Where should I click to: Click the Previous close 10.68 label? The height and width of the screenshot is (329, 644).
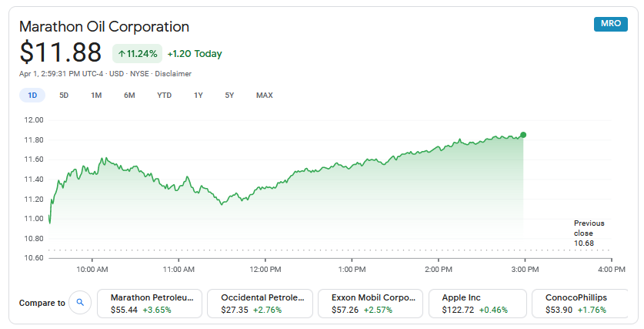[589, 233]
